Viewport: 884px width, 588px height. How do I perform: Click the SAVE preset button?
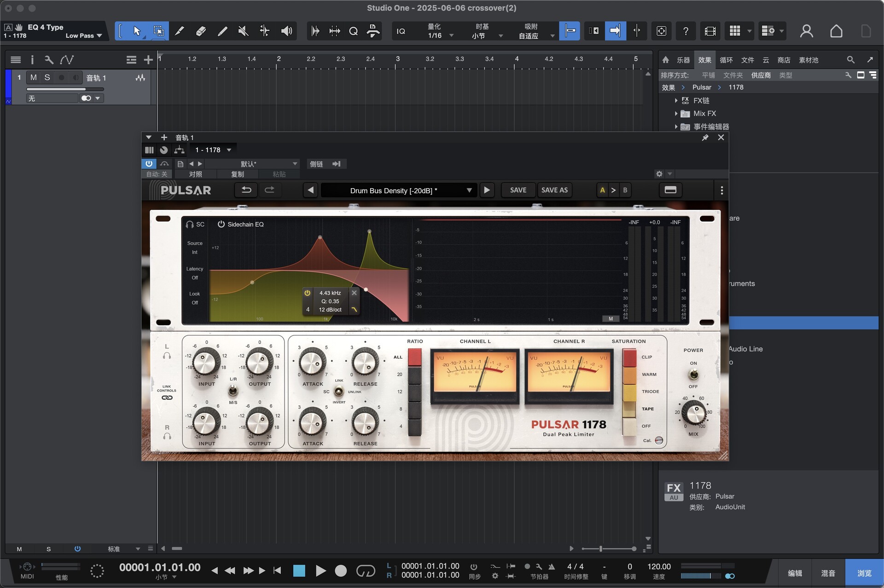coord(518,190)
